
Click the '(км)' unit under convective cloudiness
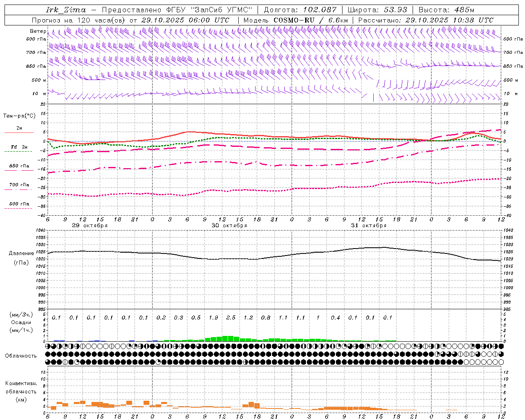pos(21,399)
